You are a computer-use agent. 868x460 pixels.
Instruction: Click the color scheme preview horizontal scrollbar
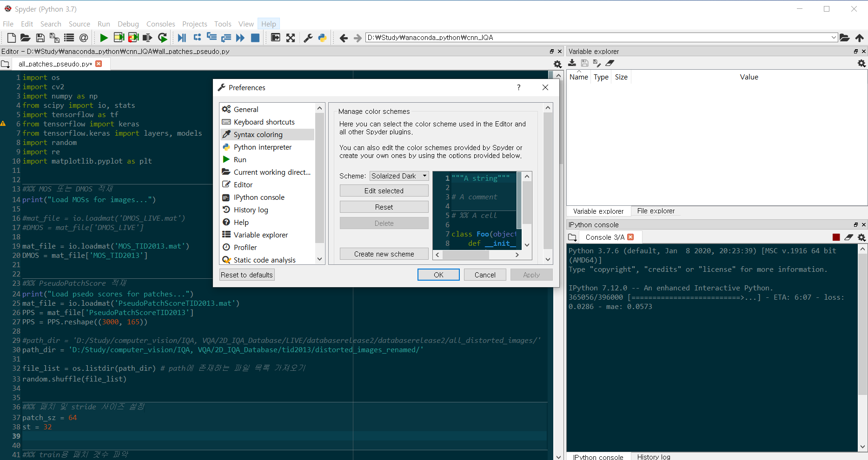tap(477, 255)
